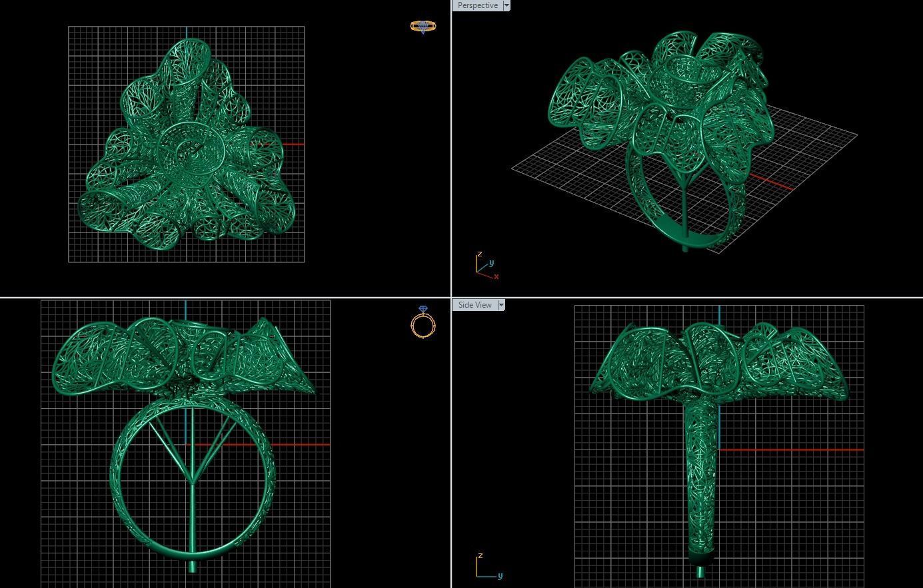Click the top-view ring icon in upper-left viewport
Viewport: 923px width, 588px height.
pyautogui.click(x=423, y=27)
